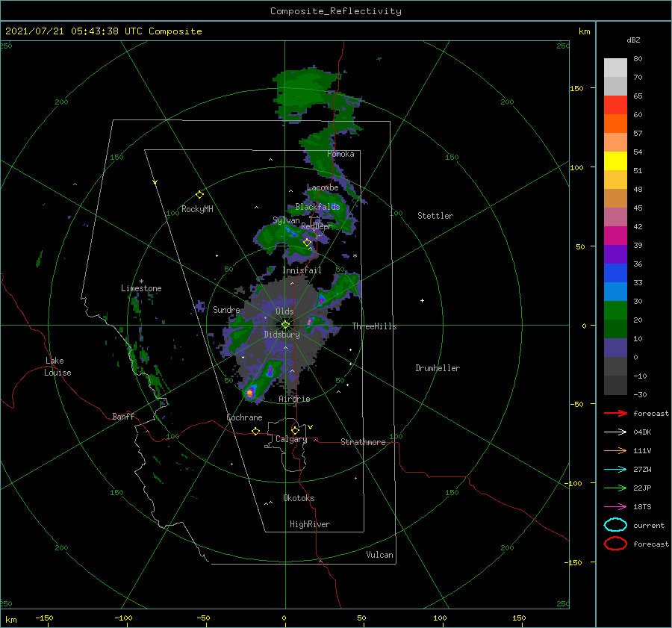Click the HighRiver label
The width and height of the screenshot is (672, 628).
click(x=310, y=524)
